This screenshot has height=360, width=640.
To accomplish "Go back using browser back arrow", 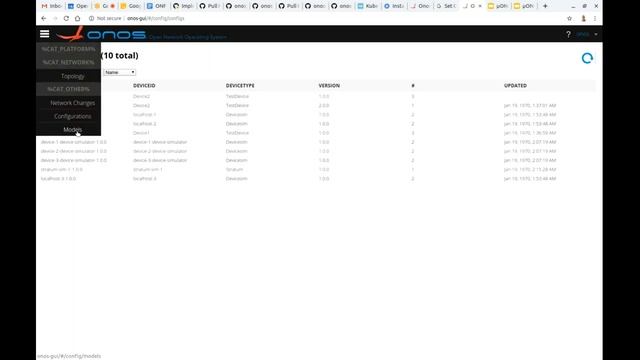I will click(x=44, y=18).
